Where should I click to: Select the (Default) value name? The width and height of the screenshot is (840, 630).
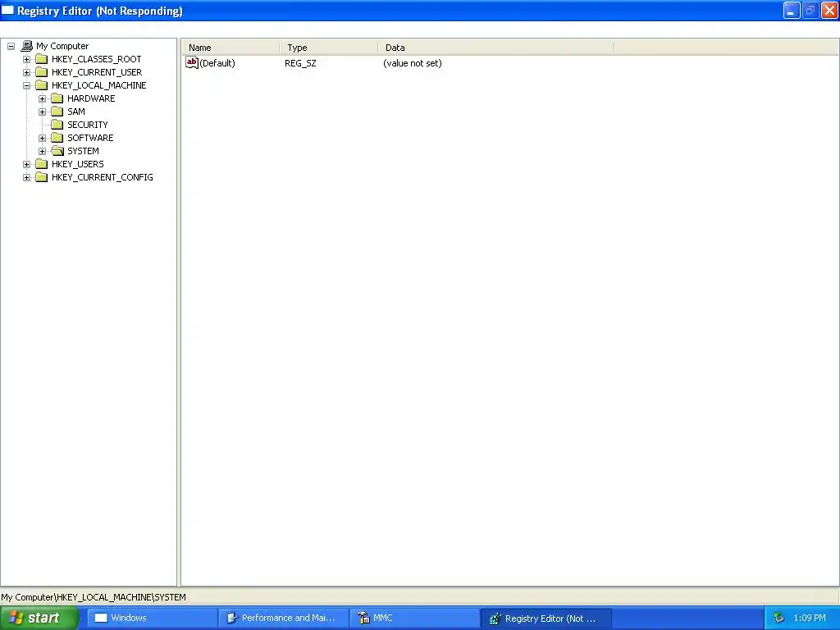(x=217, y=63)
